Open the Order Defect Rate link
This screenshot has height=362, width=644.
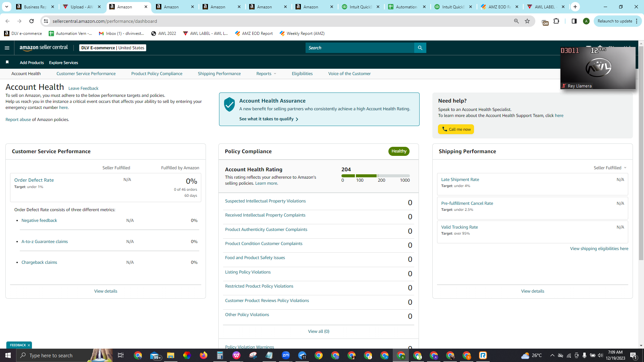34,180
